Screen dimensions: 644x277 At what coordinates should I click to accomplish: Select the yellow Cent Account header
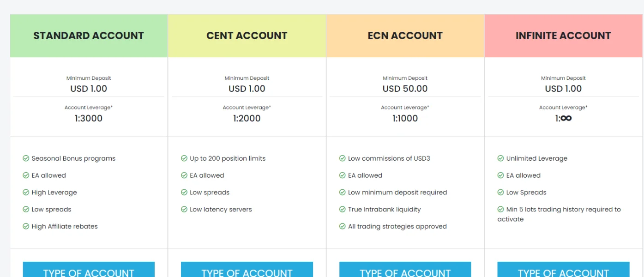point(247,36)
